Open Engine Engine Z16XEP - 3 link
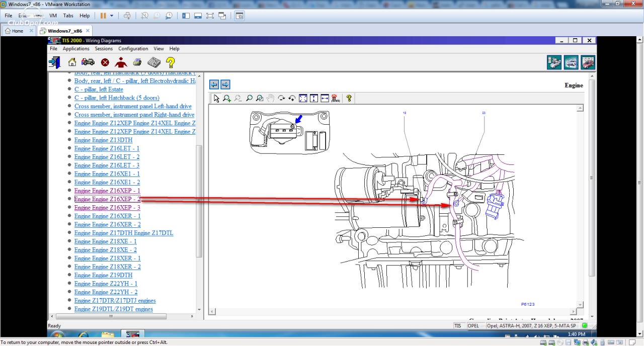Image resolution: width=644 pixels, height=346 pixels. [x=107, y=208]
